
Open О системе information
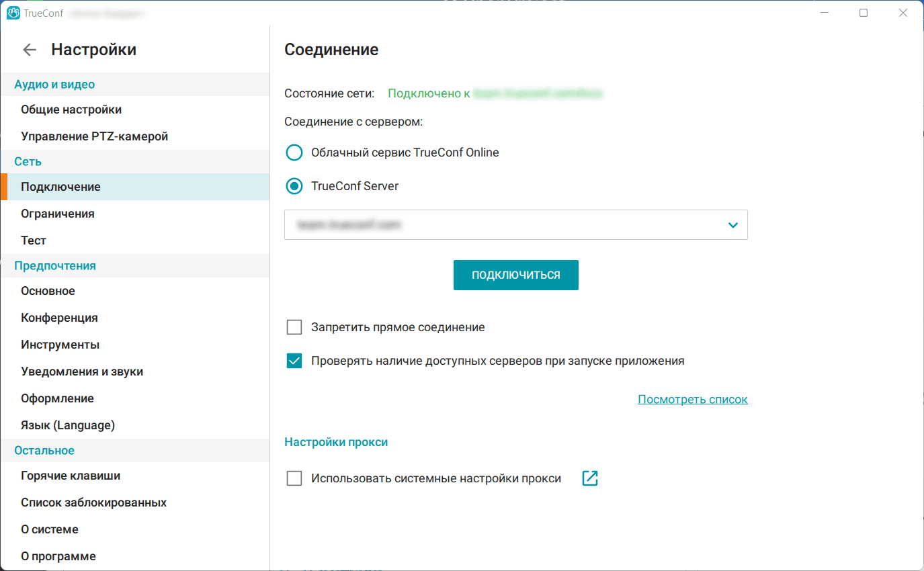135,529
